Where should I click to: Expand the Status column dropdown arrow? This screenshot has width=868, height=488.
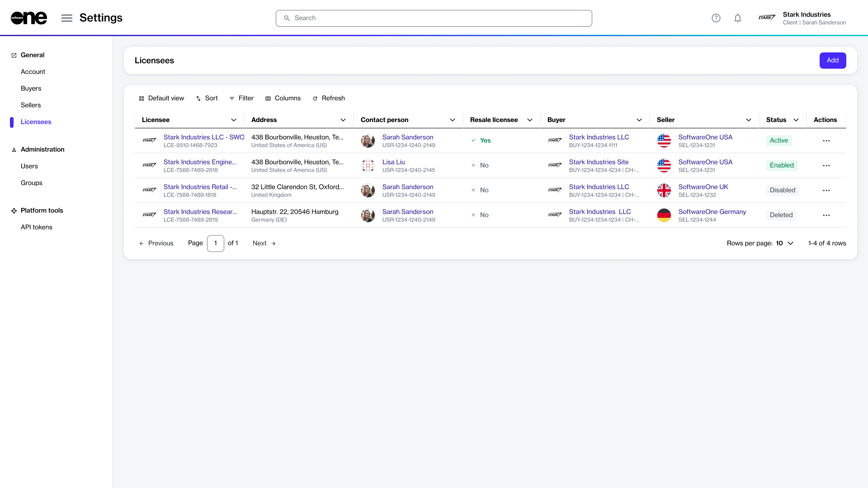click(796, 120)
